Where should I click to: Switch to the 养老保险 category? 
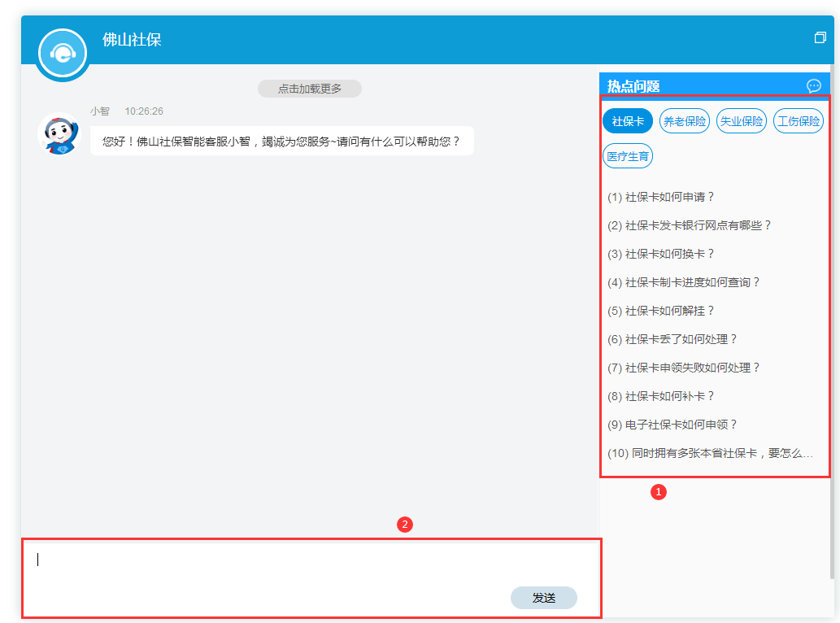pyautogui.click(x=684, y=121)
